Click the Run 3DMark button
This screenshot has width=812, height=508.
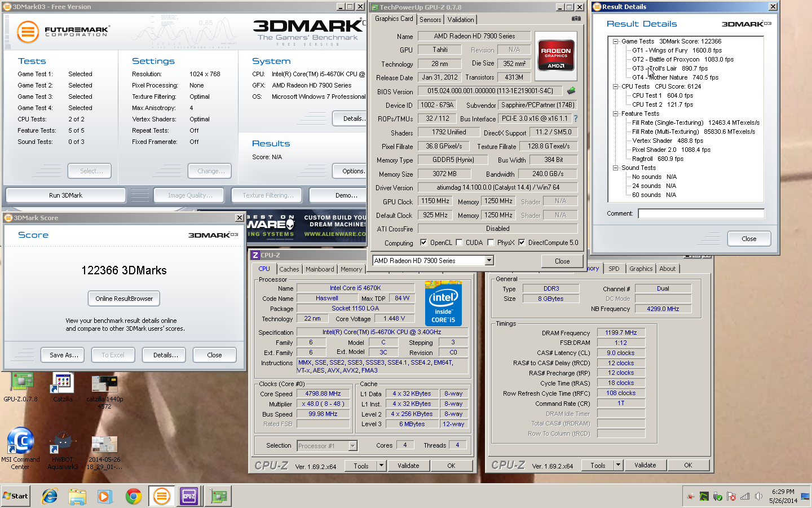coord(65,195)
